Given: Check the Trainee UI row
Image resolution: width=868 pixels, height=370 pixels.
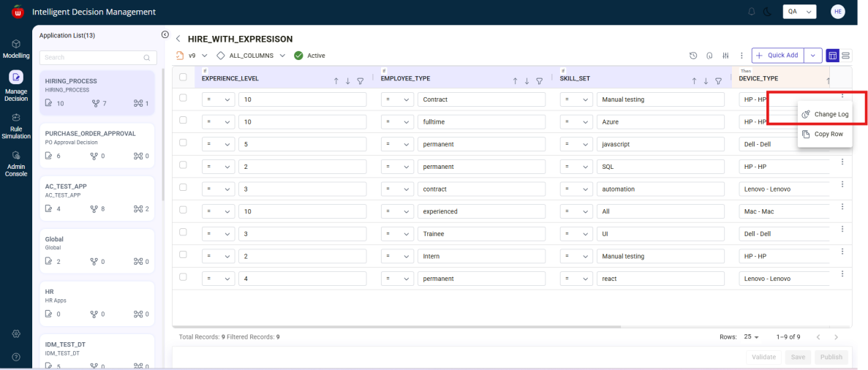Looking at the screenshot, I should 184,232.
